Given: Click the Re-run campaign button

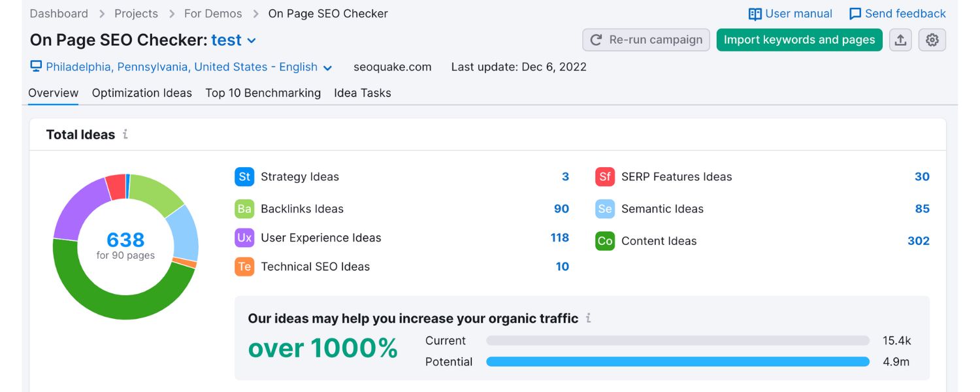Looking at the screenshot, I should [645, 40].
